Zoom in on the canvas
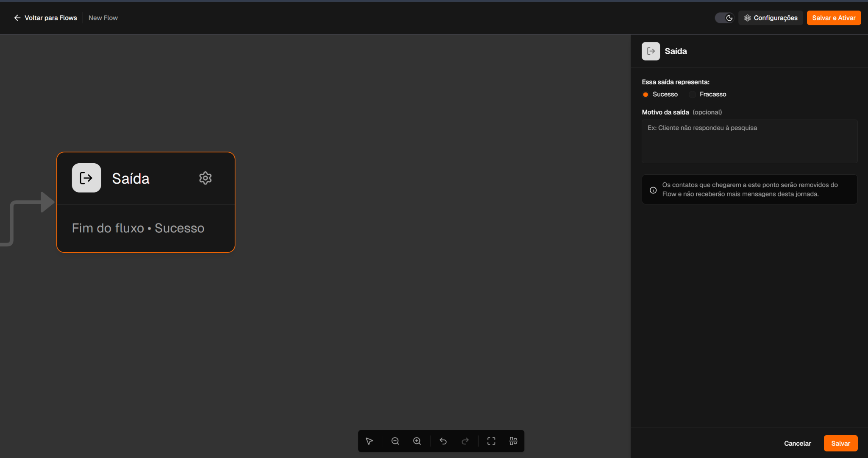Screen dimensions: 868x458 click(417, 441)
